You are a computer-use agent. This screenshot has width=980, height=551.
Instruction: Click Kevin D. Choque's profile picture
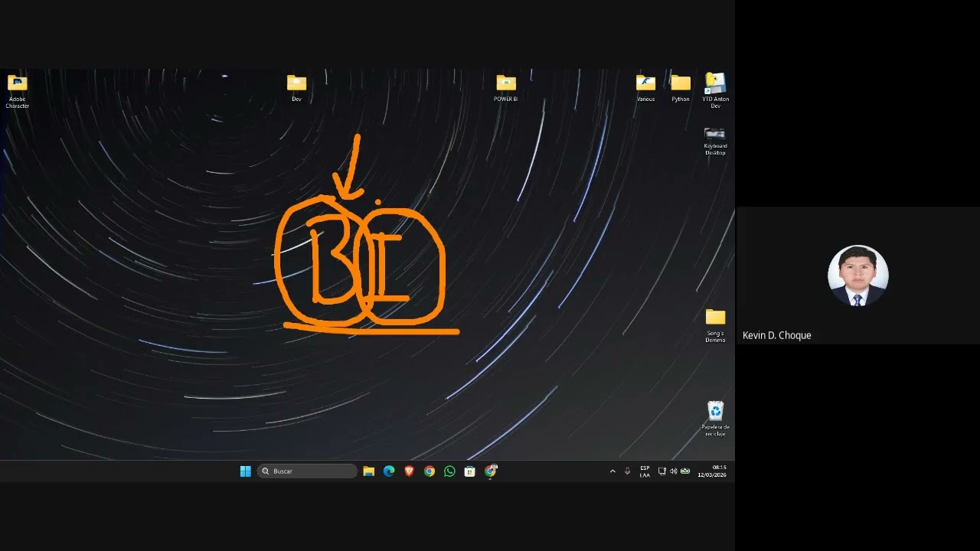[x=857, y=275]
